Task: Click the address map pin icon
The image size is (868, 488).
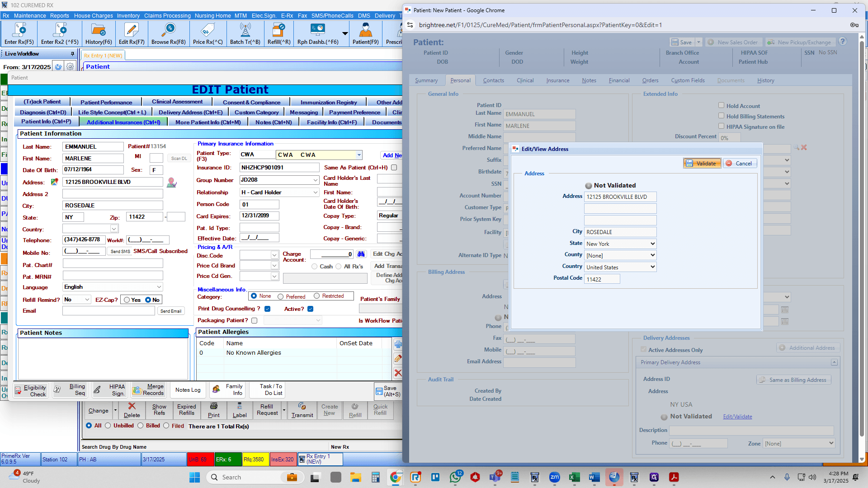Action: coord(172,183)
